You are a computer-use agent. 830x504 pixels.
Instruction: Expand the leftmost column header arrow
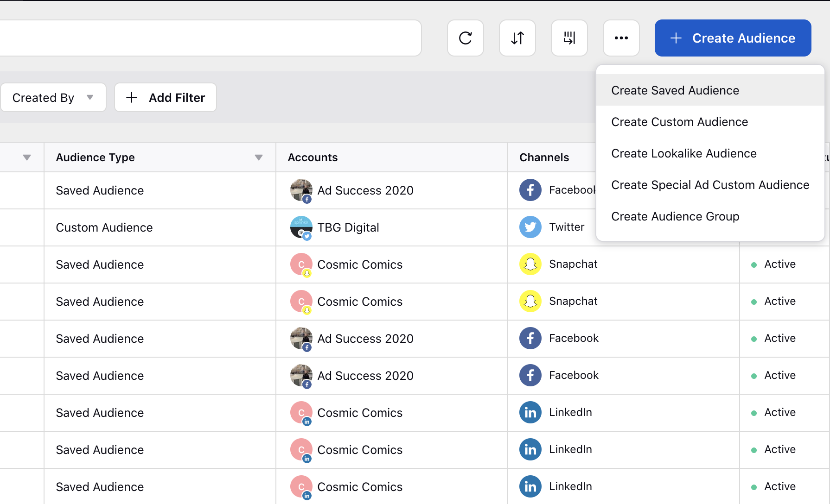coord(27,157)
